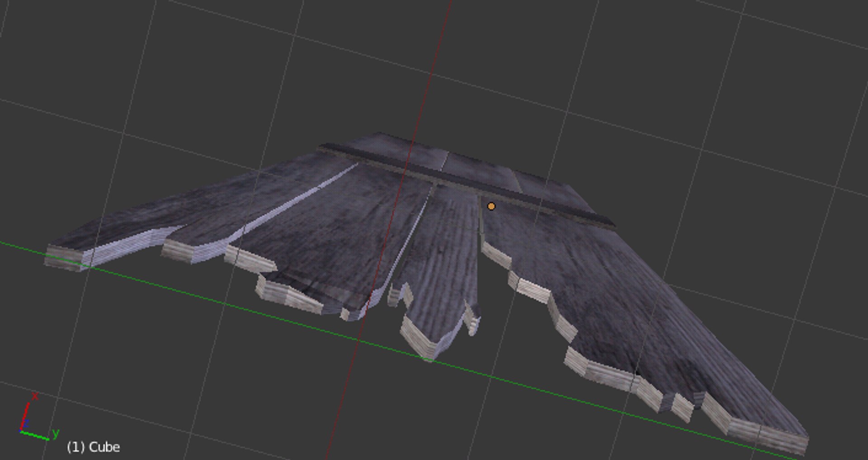Click the XYZ axis orientation gizmo
The height and width of the screenshot is (460, 868).
point(40,417)
